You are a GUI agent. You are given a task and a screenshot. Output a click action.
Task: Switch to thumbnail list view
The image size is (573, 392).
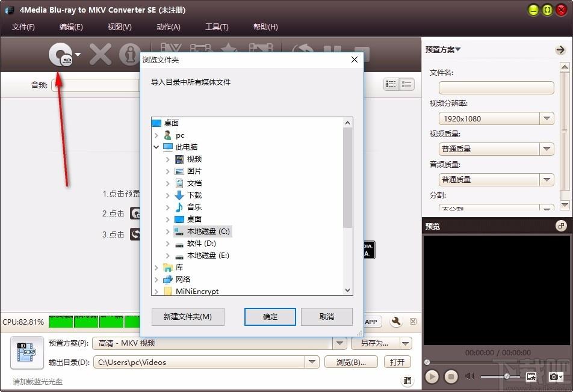pyautogui.click(x=391, y=84)
